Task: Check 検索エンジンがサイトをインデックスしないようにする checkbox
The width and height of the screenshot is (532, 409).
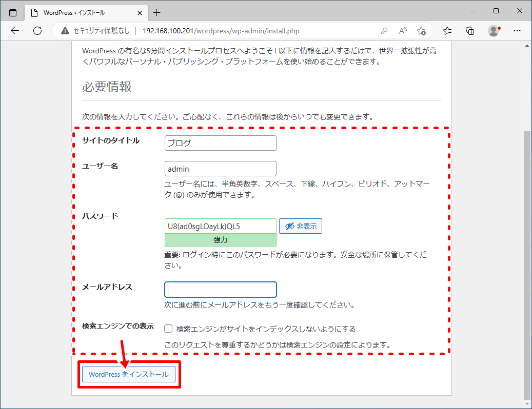Action: (x=168, y=329)
